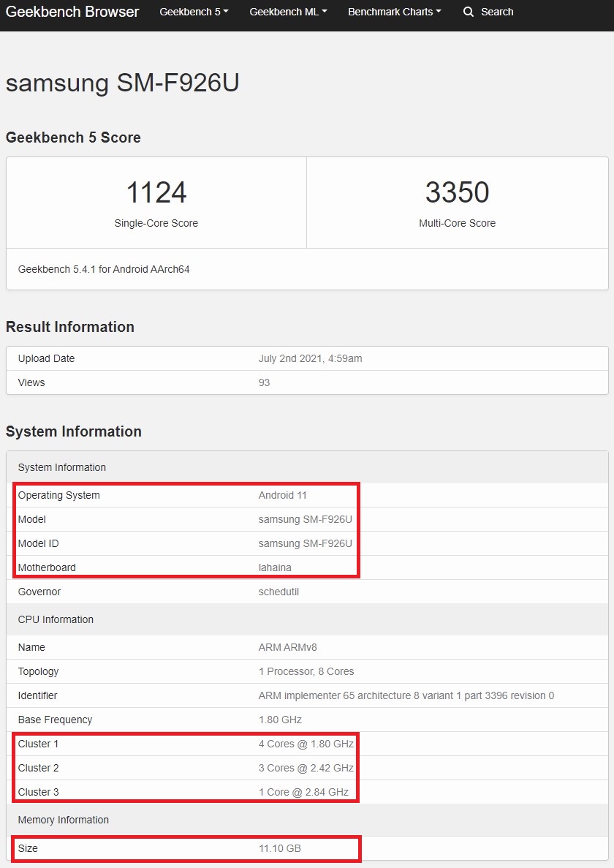Screen dimensions: 614x868
Task: Select the multi-core score 3350
Action: pos(457,192)
